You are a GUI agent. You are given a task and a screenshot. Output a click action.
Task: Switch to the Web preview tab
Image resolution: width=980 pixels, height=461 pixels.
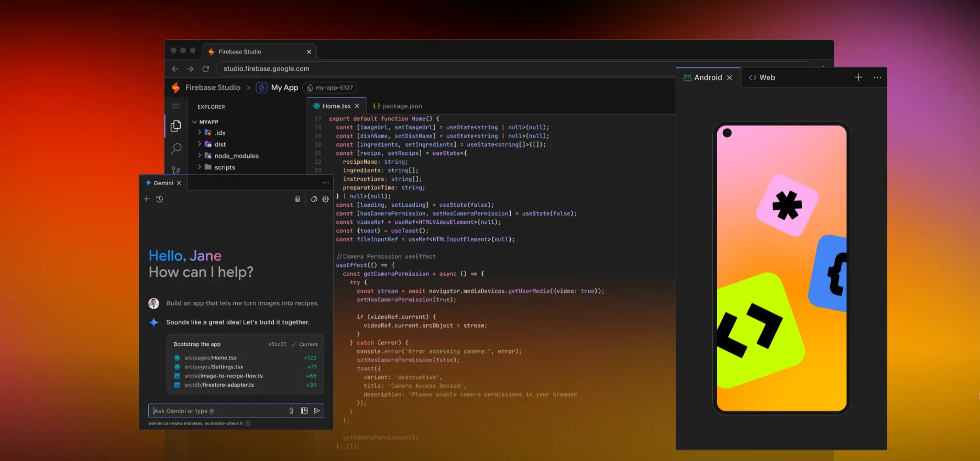tap(762, 77)
